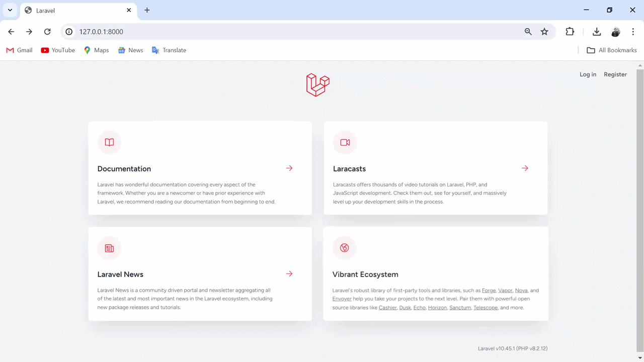The image size is (644, 362).
Task: Follow the Vapor link
Action: (x=505, y=291)
